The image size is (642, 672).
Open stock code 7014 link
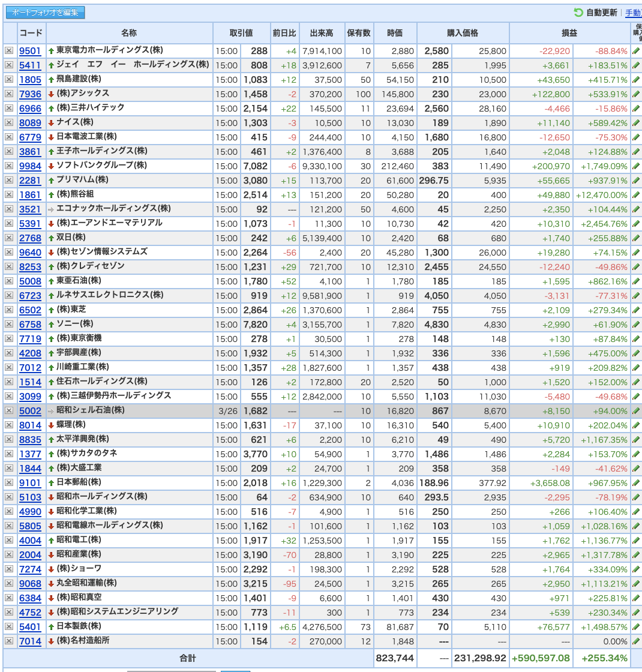[x=30, y=641]
